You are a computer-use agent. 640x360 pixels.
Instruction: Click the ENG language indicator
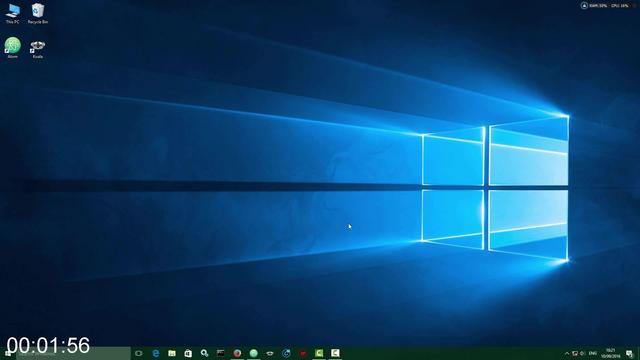593,353
